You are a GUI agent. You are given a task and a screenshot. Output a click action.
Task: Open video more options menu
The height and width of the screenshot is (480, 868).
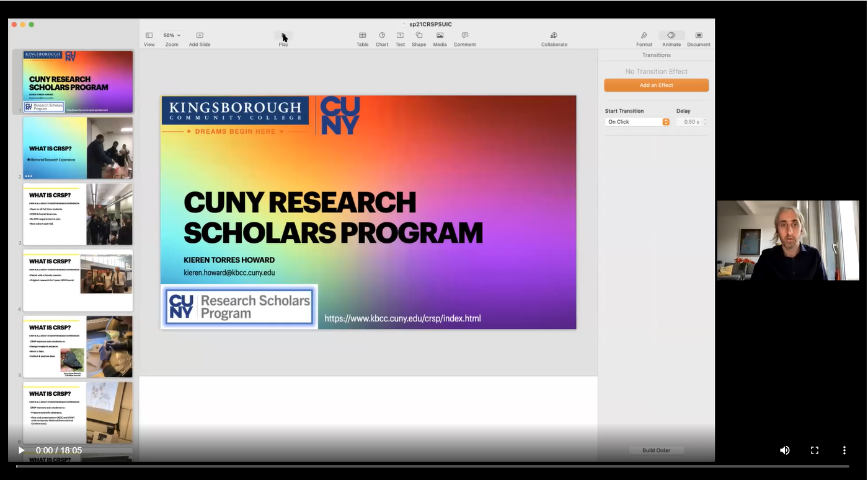(x=844, y=450)
